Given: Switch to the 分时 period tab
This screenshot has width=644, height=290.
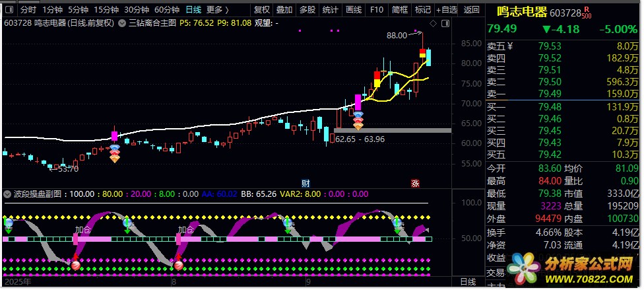Looking at the screenshot, I should click(x=28, y=9).
